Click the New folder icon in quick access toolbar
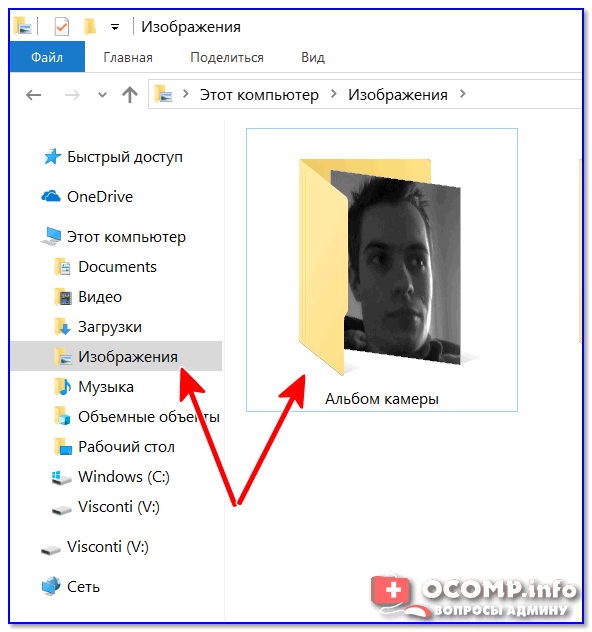Image resolution: width=592 pixels, height=632 pixels. point(90,27)
